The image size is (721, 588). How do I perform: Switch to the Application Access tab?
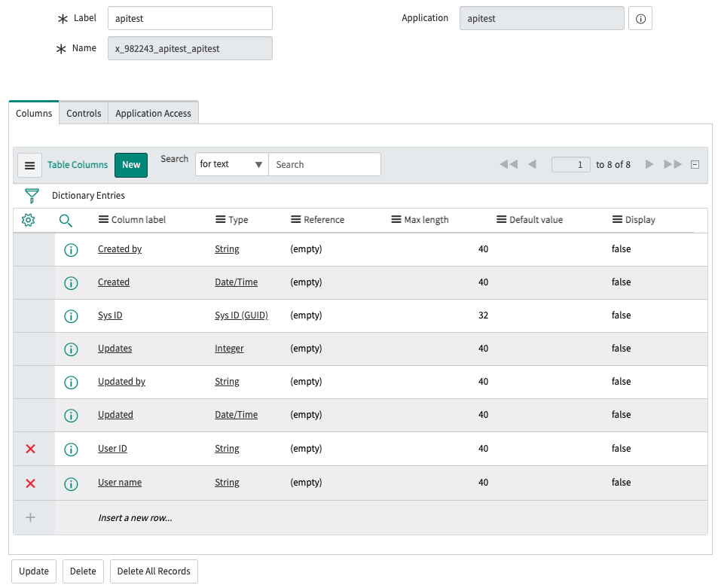(153, 113)
